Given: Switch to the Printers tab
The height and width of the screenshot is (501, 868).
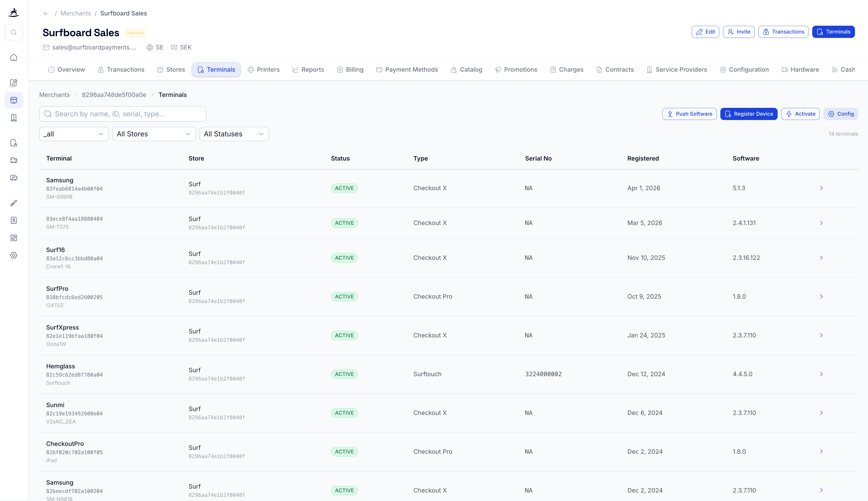Looking at the screenshot, I should tap(263, 69).
